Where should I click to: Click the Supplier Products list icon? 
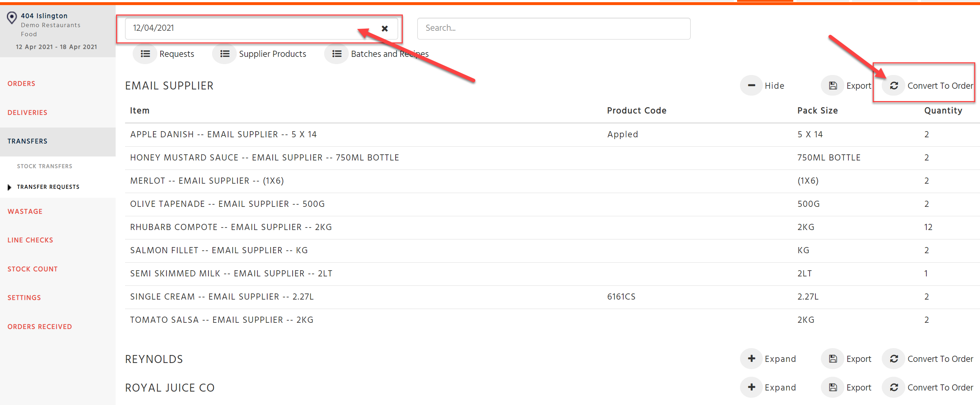click(x=224, y=54)
